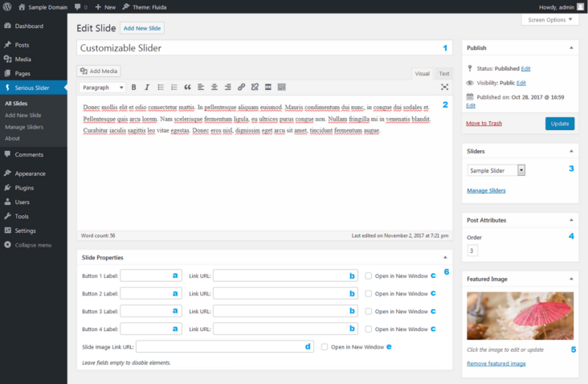Screen dimensions: 588x384
Task: Click the insert link icon
Action: point(241,87)
